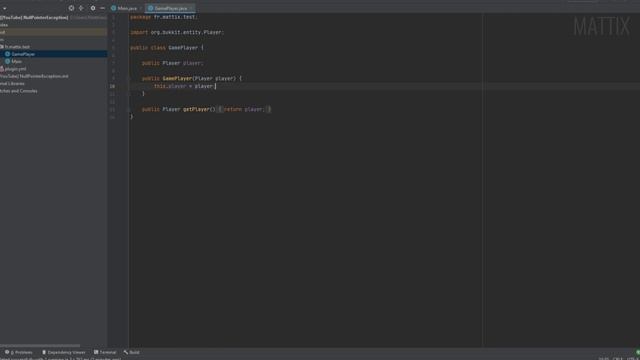Open the project panel settings gear

point(93,8)
